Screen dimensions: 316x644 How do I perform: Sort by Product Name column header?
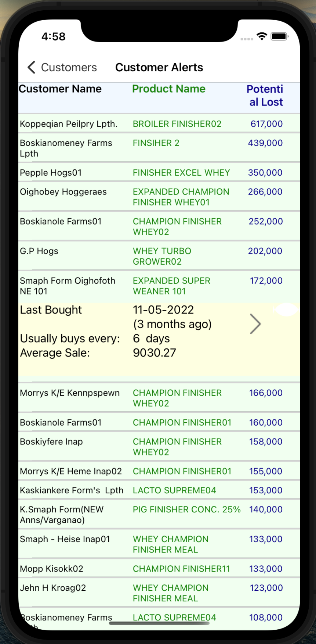(169, 89)
